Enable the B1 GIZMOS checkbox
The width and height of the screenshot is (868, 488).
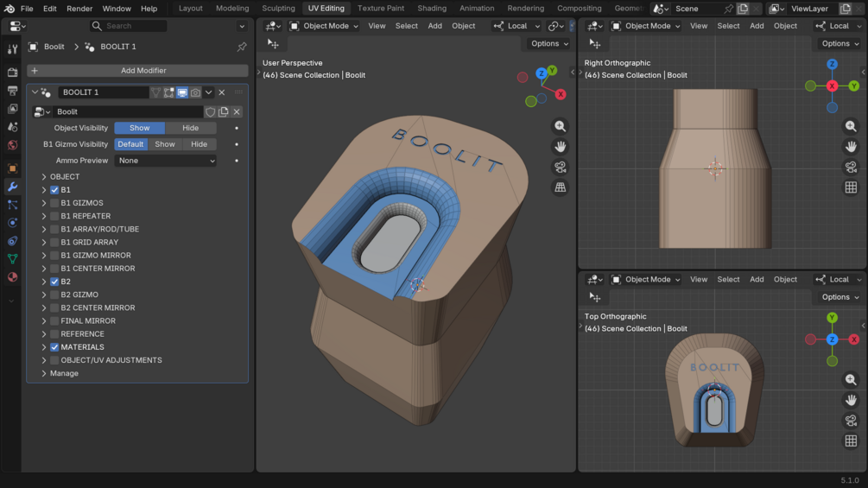(x=54, y=203)
